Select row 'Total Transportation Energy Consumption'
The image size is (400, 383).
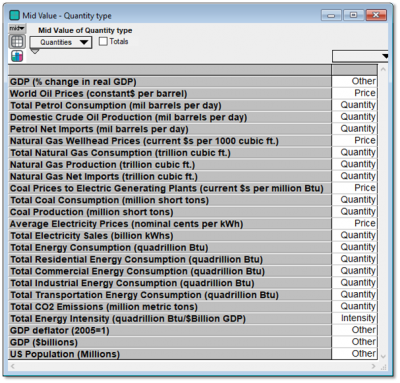click(x=170, y=295)
